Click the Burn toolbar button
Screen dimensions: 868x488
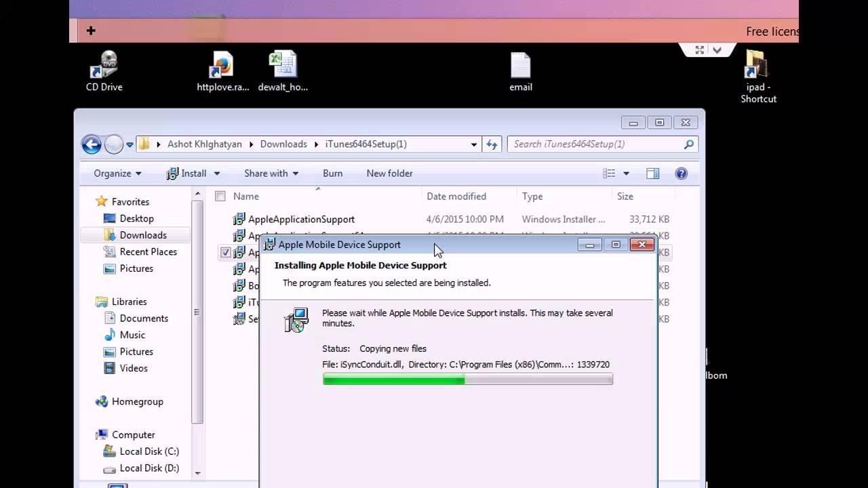click(x=332, y=174)
